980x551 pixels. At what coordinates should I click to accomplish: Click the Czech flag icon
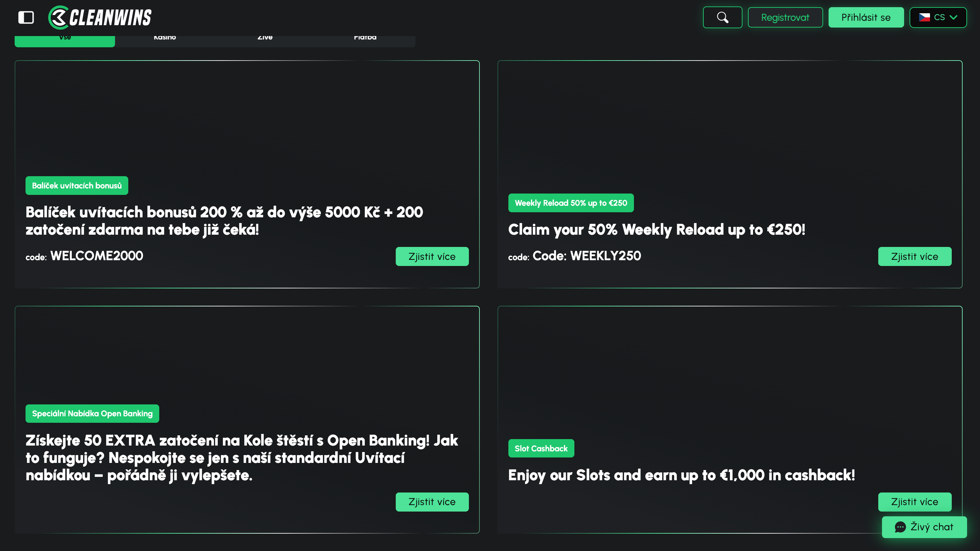point(924,17)
